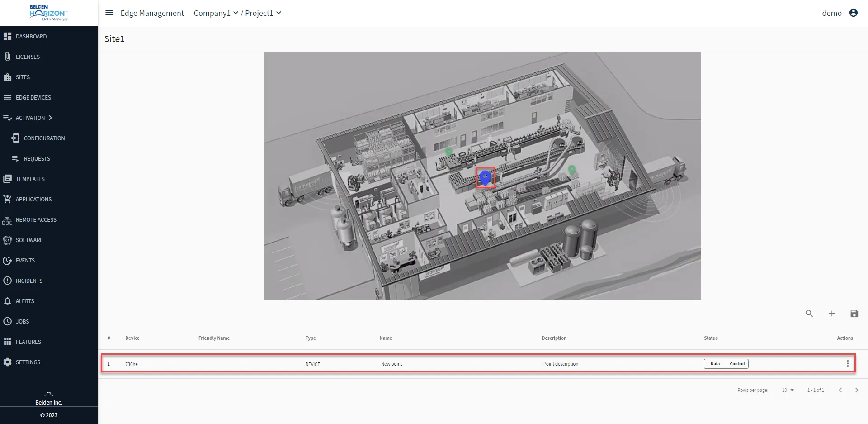Click the factory floor plan image
Screen dimensions: 868x424
pos(482,176)
